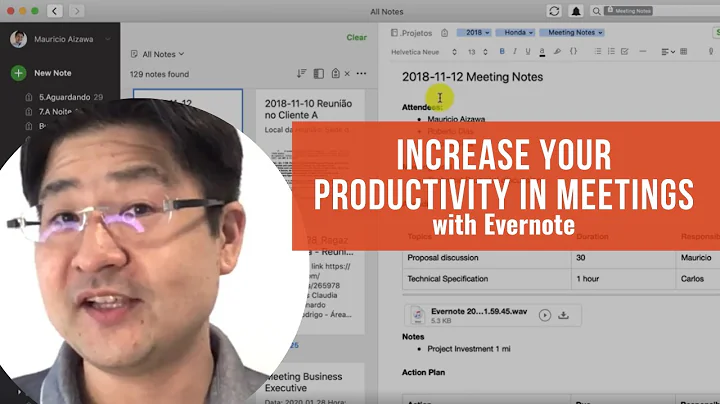Click the Carlos responsible cell
The image size is (720, 404).
point(698,279)
